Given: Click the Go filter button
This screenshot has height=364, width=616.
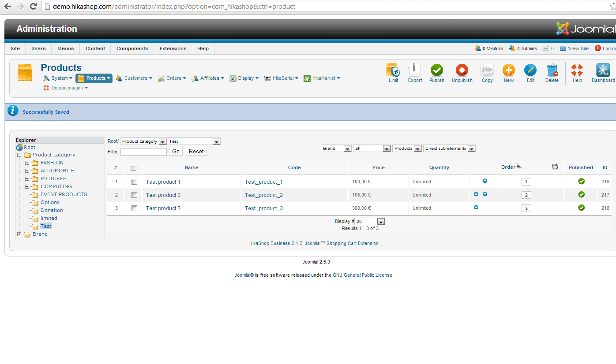Looking at the screenshot, I should [x=176, y=152].
